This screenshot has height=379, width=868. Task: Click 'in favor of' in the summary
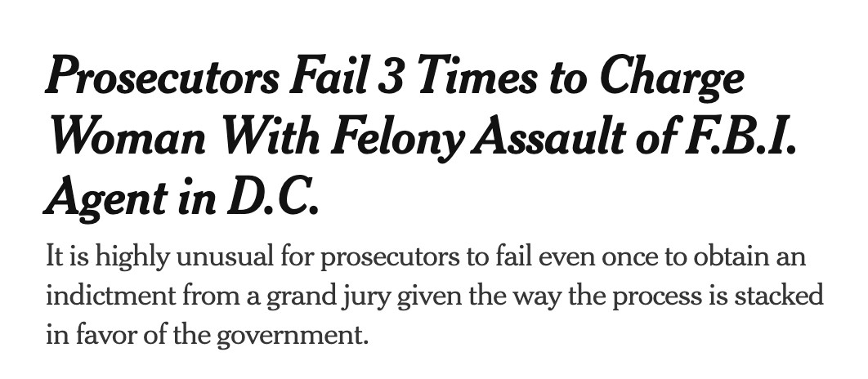[x=102, y=335]
